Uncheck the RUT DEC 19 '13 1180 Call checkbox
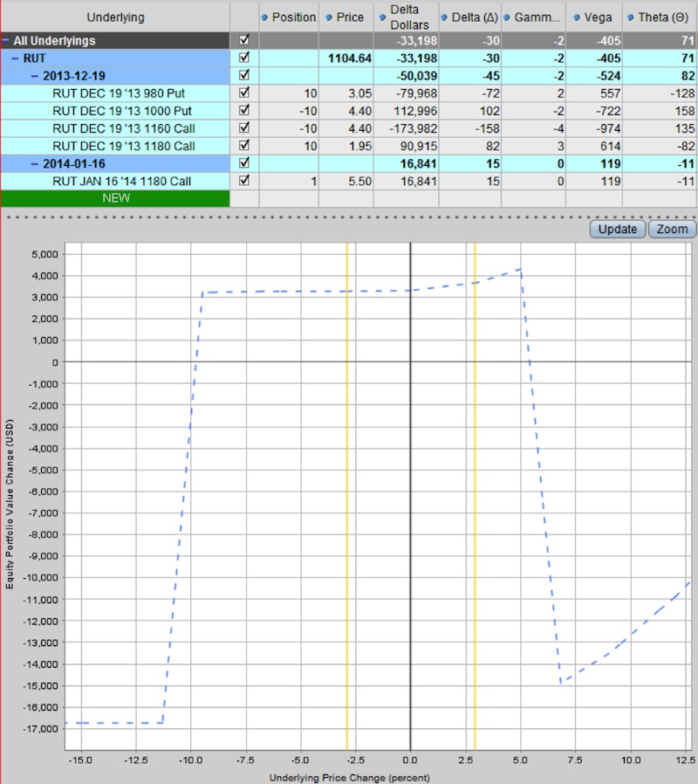Image resolution: width=698 pixels, height=784 pixels. (244, 145)
